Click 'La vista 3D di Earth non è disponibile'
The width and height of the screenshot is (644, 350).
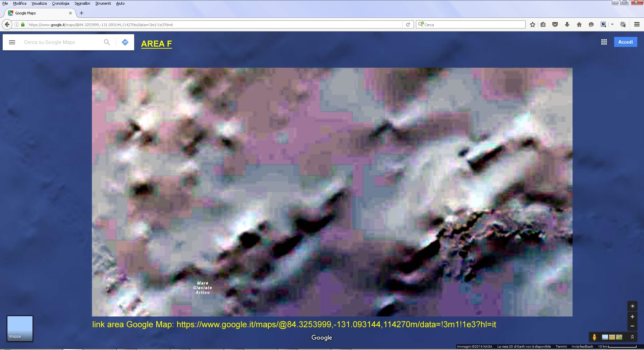524,346
